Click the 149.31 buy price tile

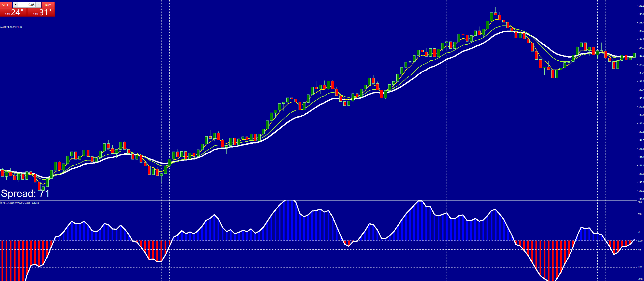pos(41,12)
